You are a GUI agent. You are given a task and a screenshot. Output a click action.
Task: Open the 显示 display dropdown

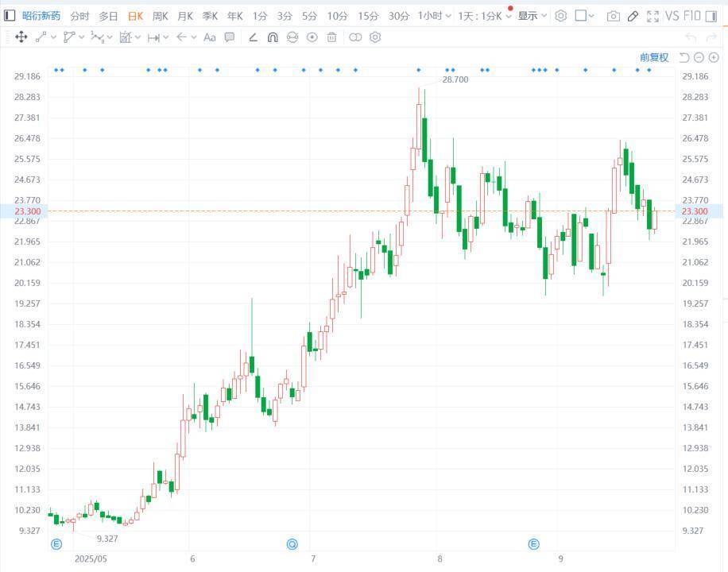click(532, 16)
